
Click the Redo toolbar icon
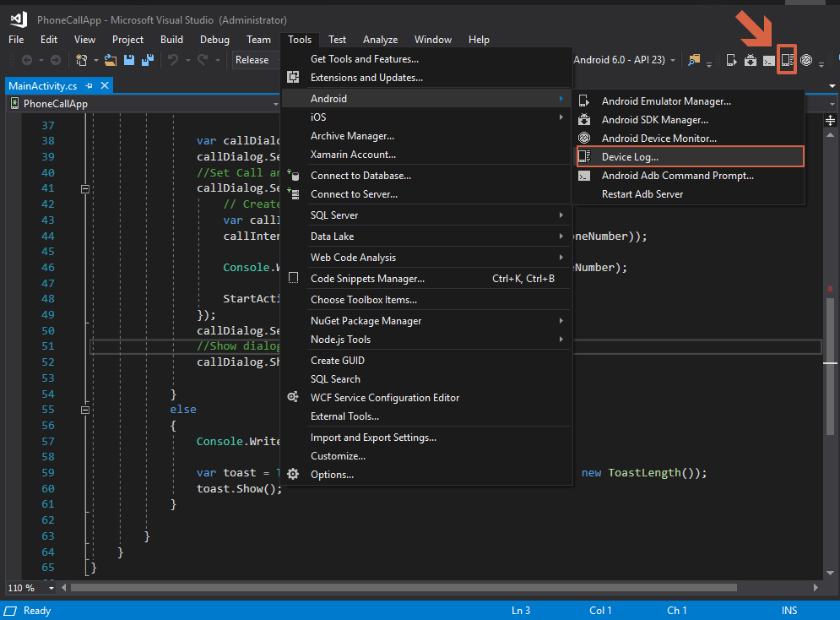point(202,60)
